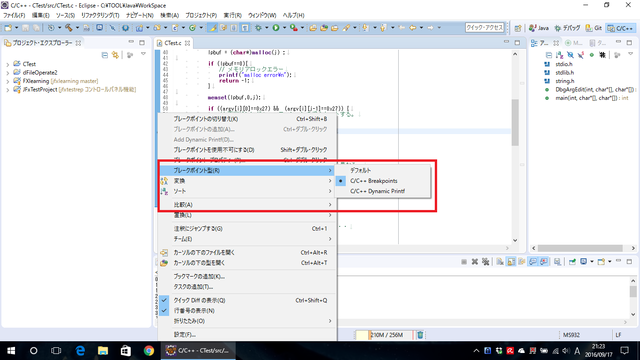Click the Windows Start button
The height and width of the screenshot is (360, 640).
coord(11,351)
